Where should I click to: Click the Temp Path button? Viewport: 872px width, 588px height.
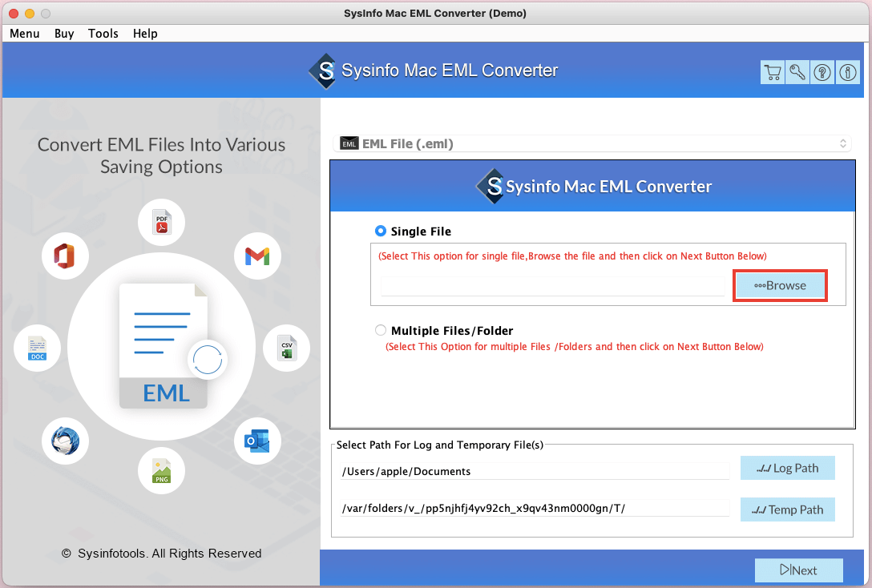(788, 509)
